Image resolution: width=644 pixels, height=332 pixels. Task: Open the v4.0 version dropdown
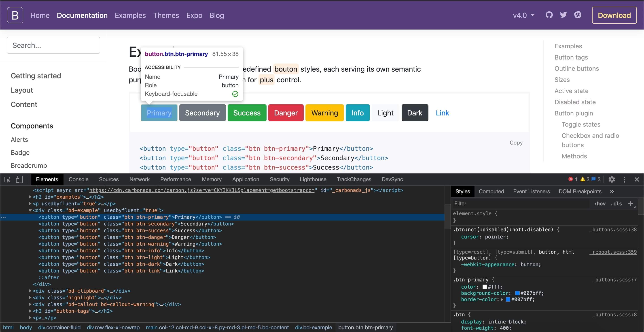point(524,15)
